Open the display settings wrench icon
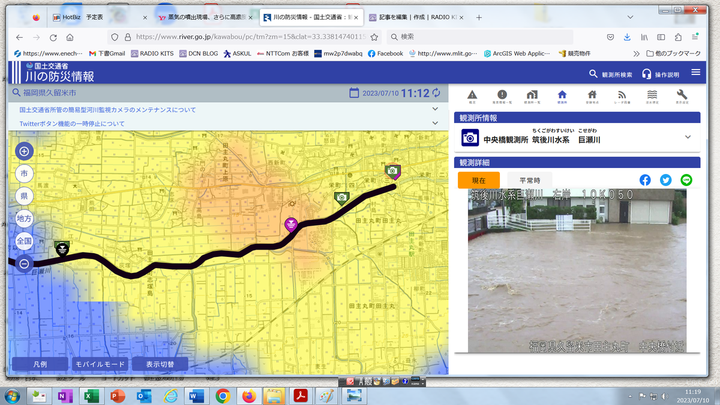 click(x=682, y=96)
